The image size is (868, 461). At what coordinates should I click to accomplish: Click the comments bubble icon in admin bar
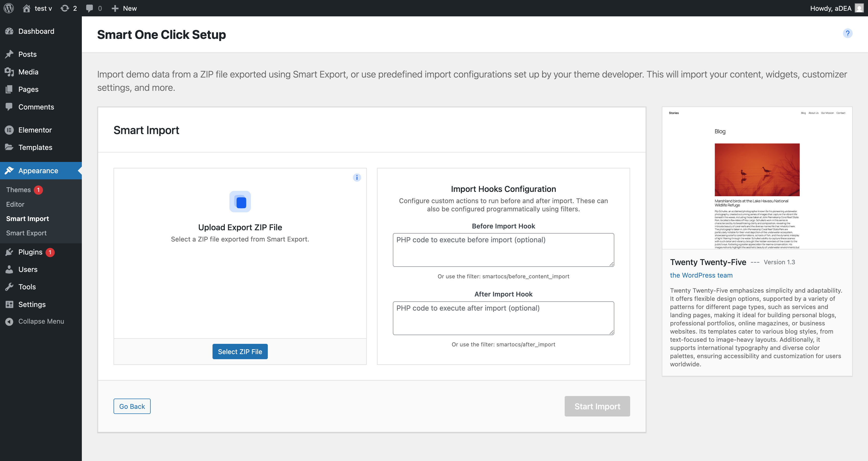[x=90, y=8]
